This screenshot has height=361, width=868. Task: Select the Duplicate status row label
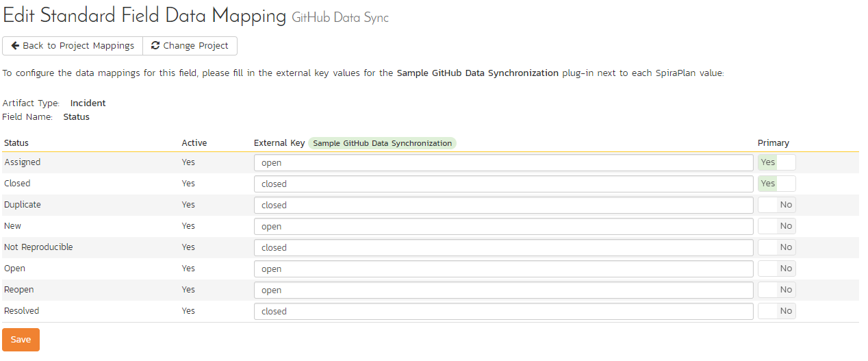[x=23, y=205]
